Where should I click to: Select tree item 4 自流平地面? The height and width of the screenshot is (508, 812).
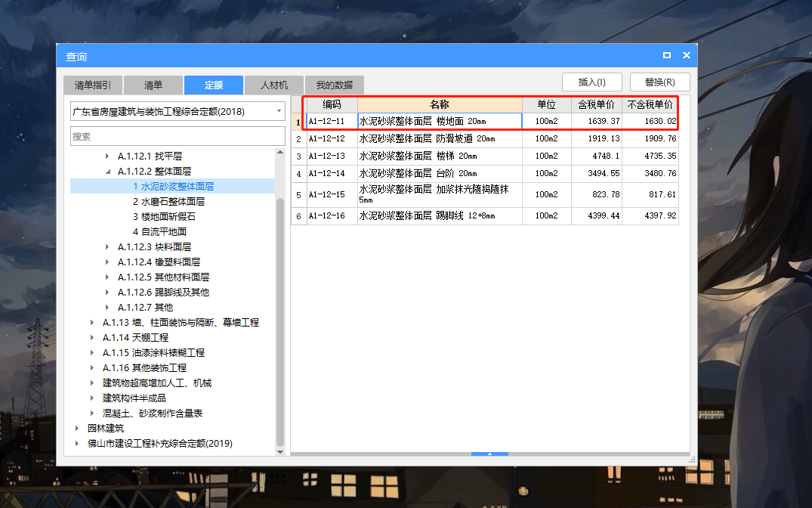click(x=159, y=232)
